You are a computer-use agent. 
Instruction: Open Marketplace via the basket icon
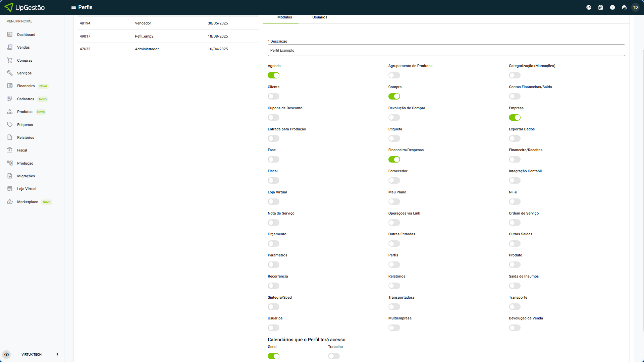pyautogui.click(x=10, y=202)
